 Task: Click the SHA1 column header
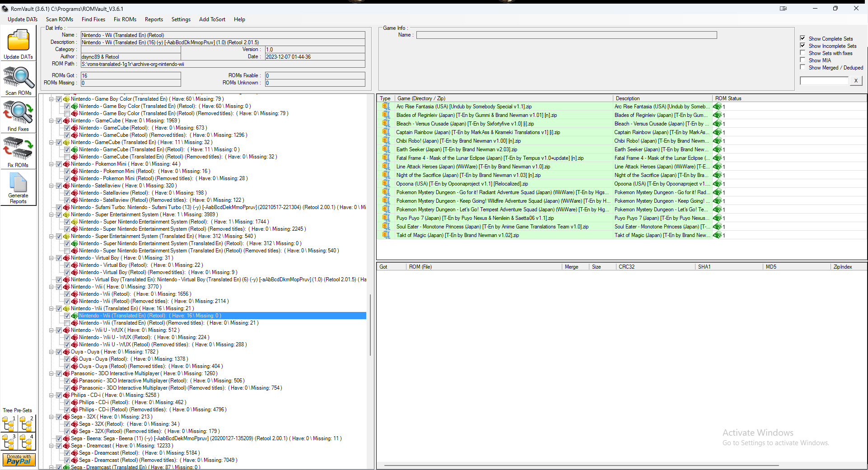pos(729,267)
